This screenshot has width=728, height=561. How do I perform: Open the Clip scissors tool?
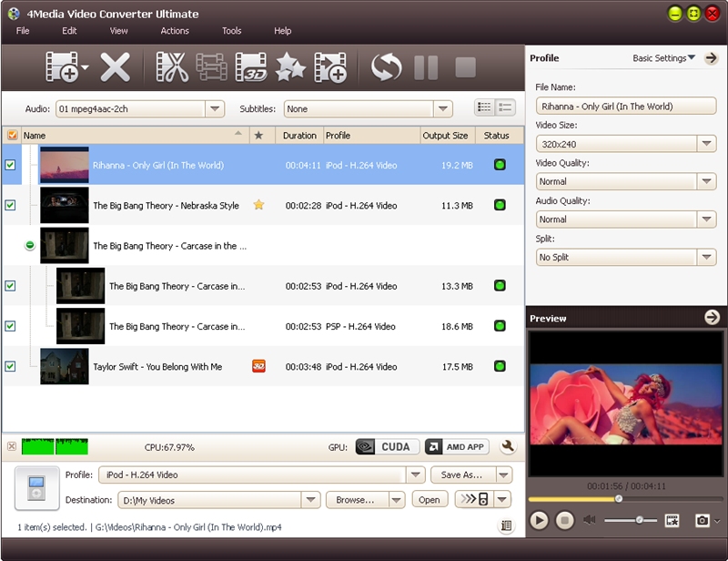pyautogui.click(x=171, y=66)
